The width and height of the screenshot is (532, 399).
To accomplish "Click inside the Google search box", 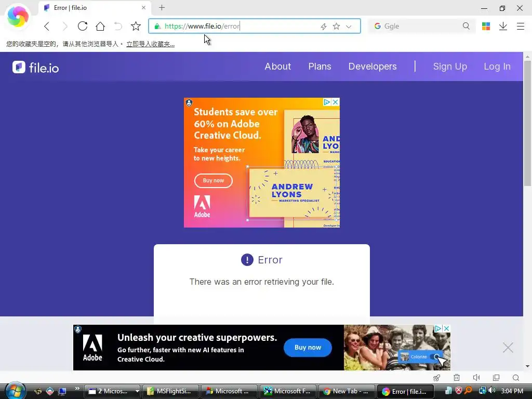I will coord(421,26).
